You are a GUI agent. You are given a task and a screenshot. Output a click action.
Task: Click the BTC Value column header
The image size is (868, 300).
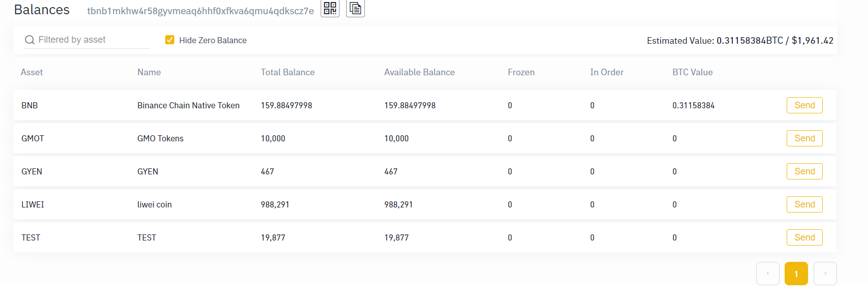692,72
